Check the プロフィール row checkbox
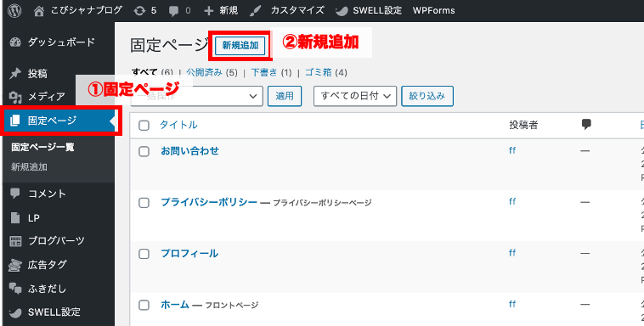The height and width of the screenshot is (326, 644). (x=144, y=254)
